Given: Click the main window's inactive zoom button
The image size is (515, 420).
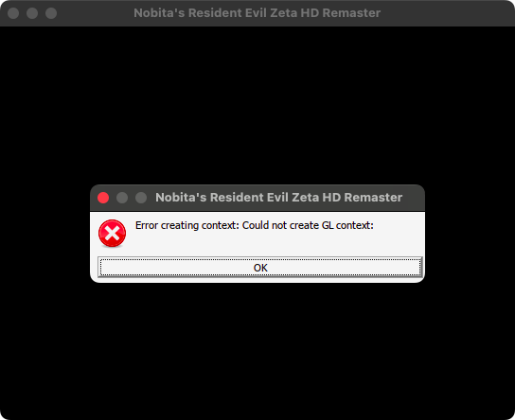Looking at the screenshot, I should [x=51, y=13].
